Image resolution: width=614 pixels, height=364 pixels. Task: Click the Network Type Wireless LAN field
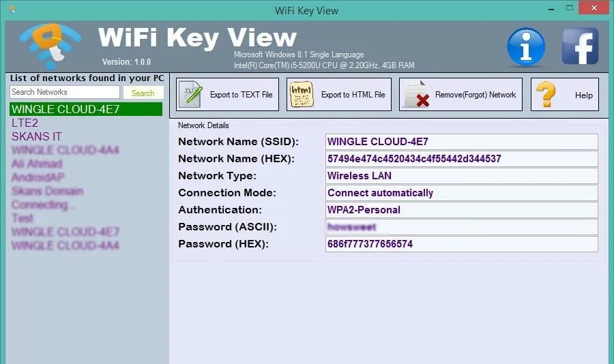pos(462,176)
